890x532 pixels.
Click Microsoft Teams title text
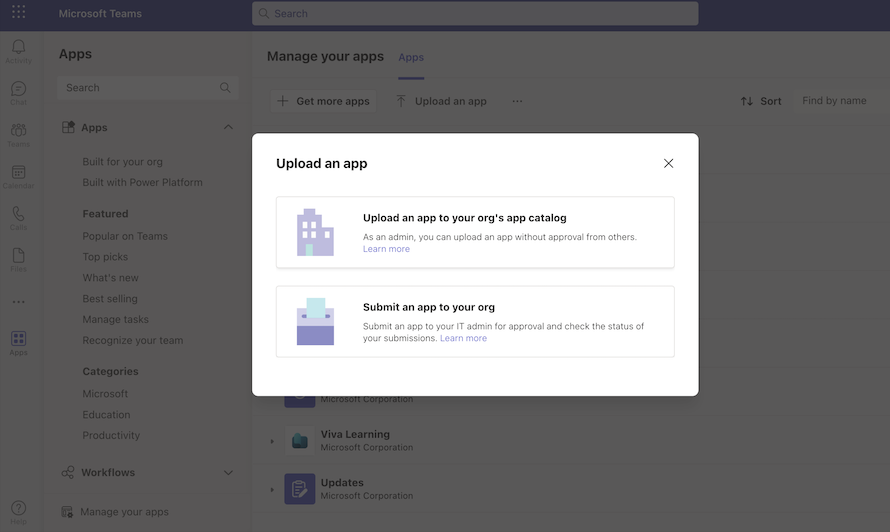click(x=100, y=13)
